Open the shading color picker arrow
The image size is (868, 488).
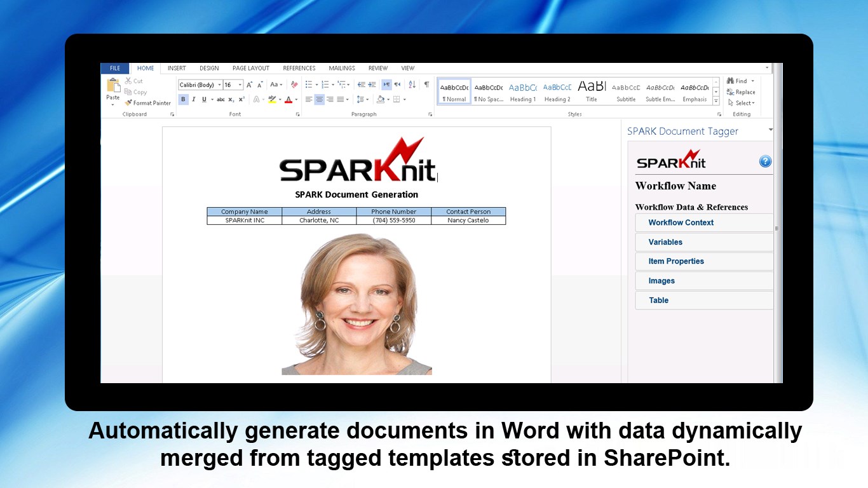pos(388,100)
